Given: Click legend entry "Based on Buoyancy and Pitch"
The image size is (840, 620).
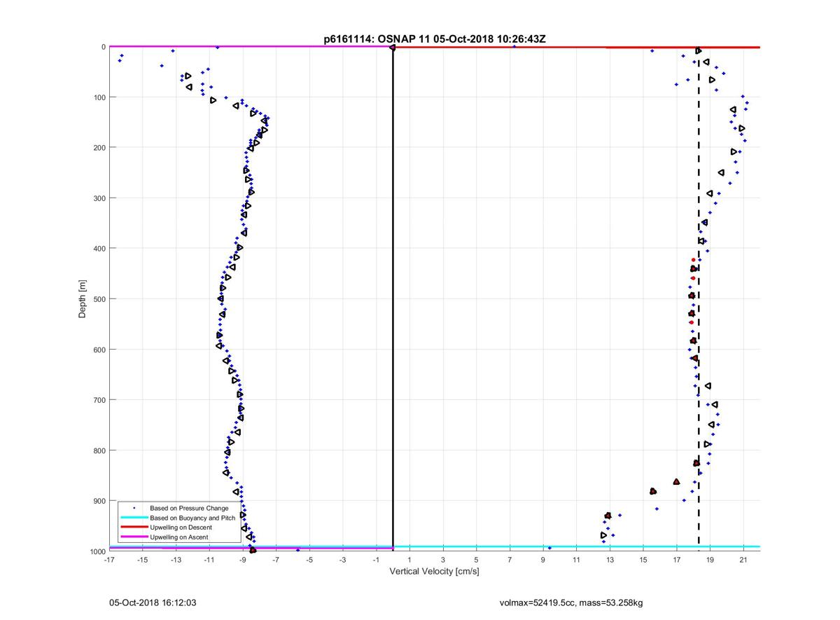Looking at the screenshot, I should 192,518.
